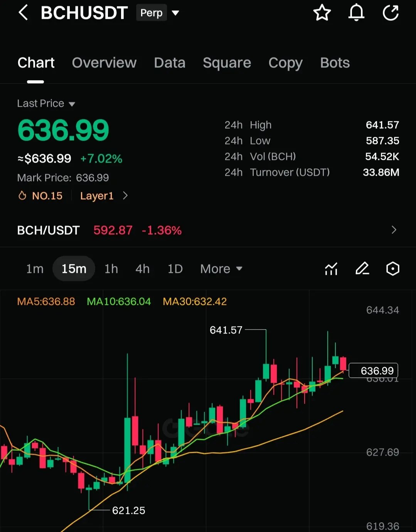This screenshot has height=532, width=416.
Task: Select the 4h timeframe
Action: [x=142, y=269]
